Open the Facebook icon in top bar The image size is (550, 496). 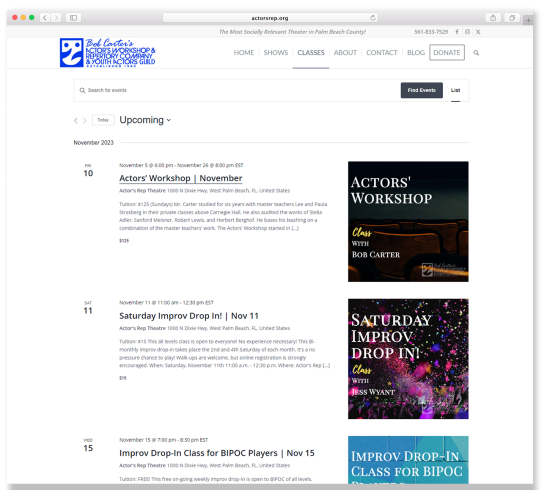click(457, 32)
